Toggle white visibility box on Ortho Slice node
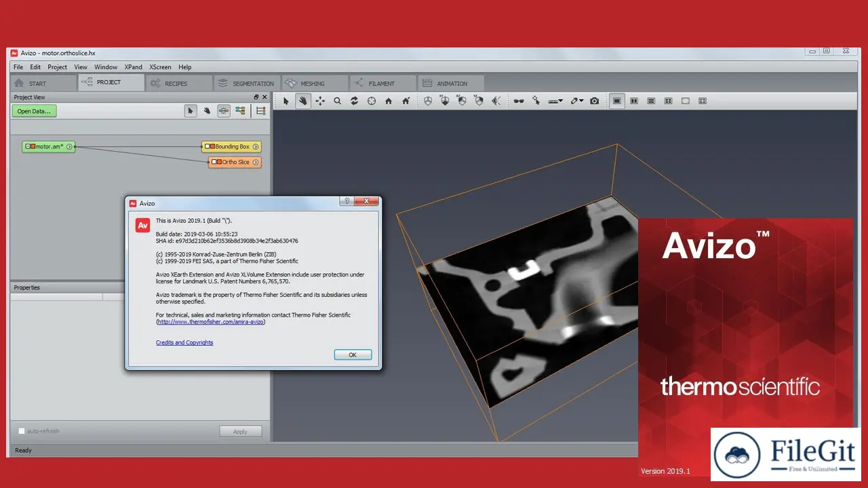The height and width of the screenshot is (488, 868). point(214,162)
